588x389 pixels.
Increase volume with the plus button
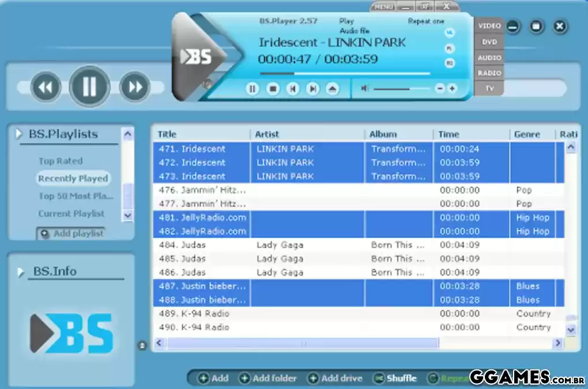(452, 88)
